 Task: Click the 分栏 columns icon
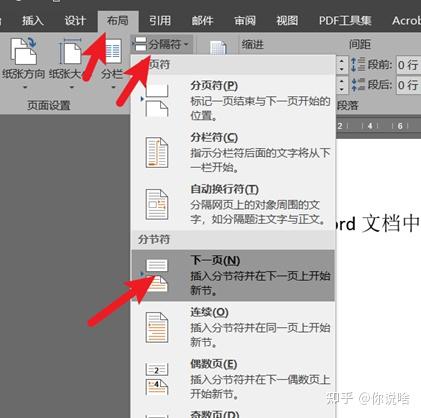[x=113, y=51]
